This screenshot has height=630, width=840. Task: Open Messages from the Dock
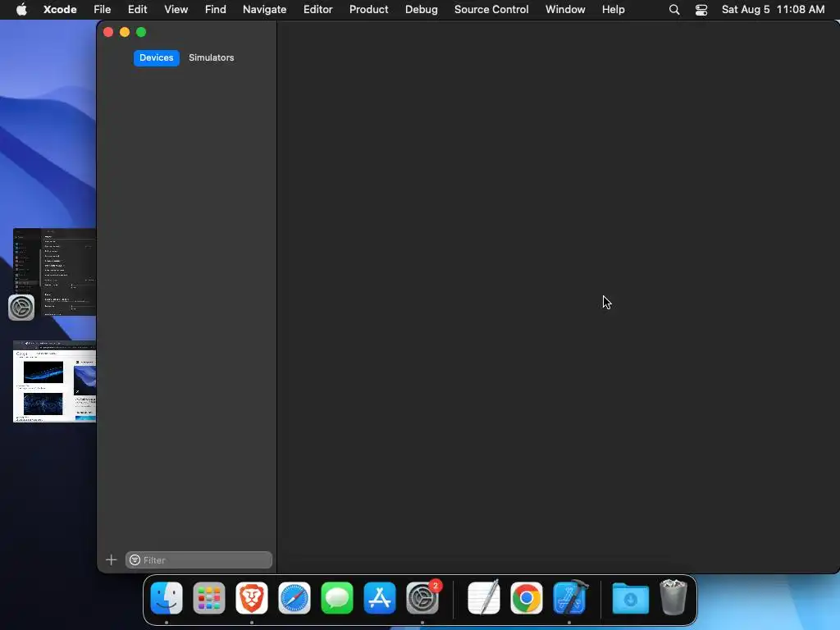point(337,598)
